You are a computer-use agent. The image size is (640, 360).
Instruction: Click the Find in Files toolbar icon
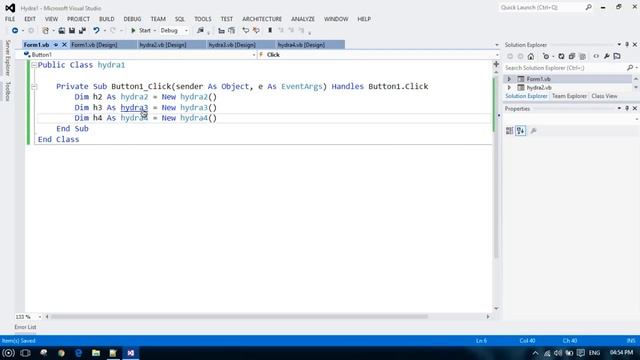click(x=200, y=31)
